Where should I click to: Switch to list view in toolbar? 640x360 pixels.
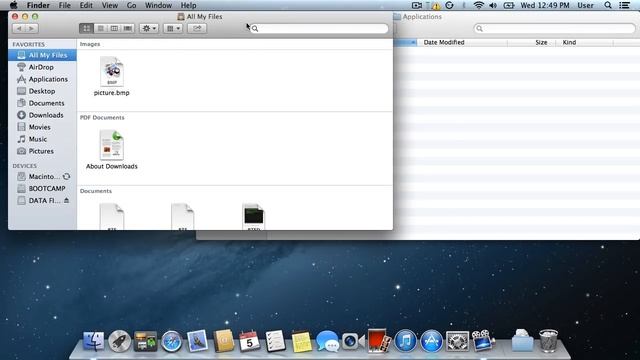coord(100,28)
